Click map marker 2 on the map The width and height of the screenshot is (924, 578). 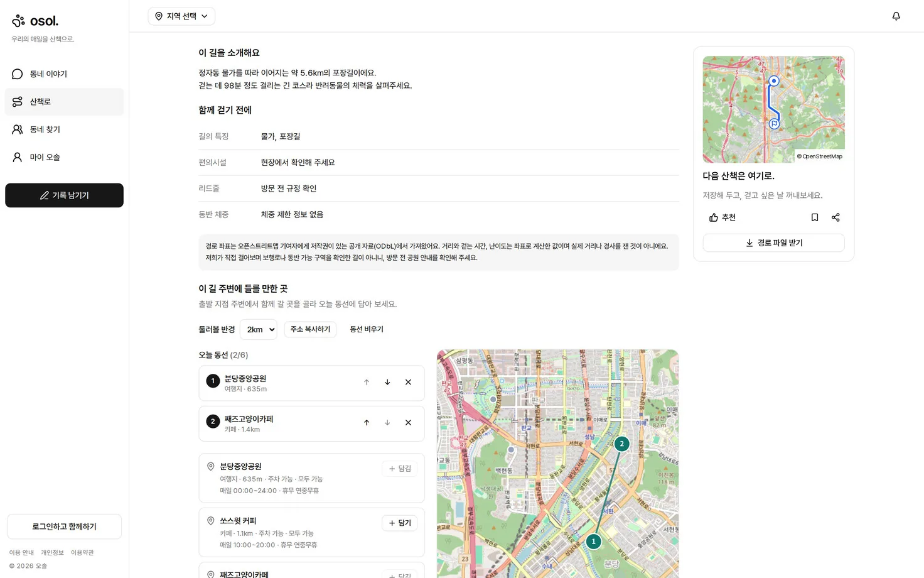[621, 444]
